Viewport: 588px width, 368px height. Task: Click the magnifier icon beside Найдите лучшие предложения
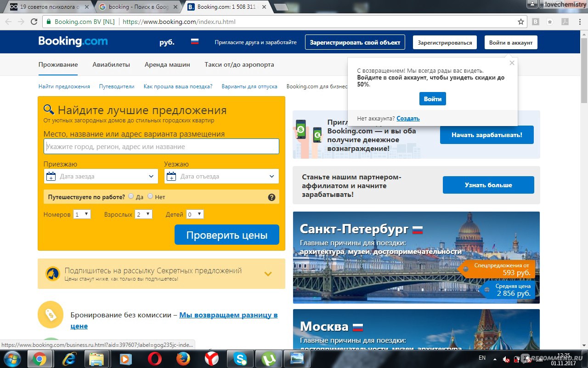click(x=49, y=109)
